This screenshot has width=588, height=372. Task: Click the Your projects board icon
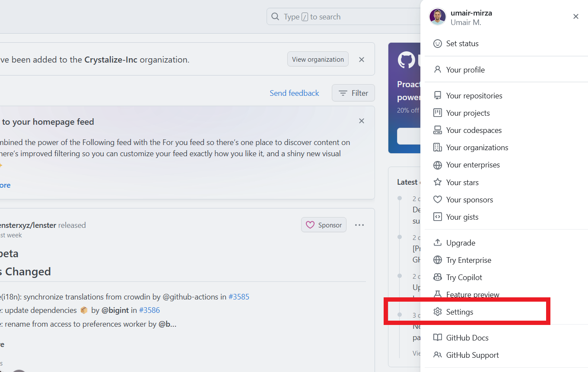coord(438,113)
